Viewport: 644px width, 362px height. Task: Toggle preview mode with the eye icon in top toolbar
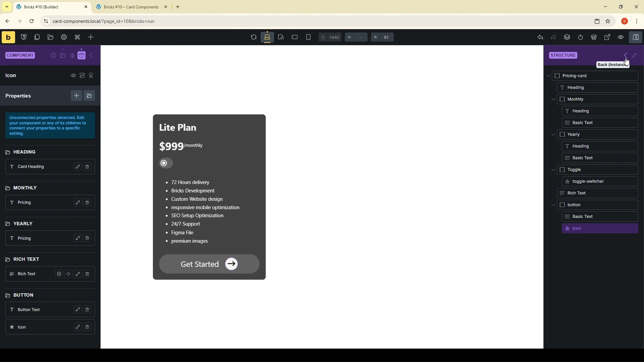pos(621,38)
